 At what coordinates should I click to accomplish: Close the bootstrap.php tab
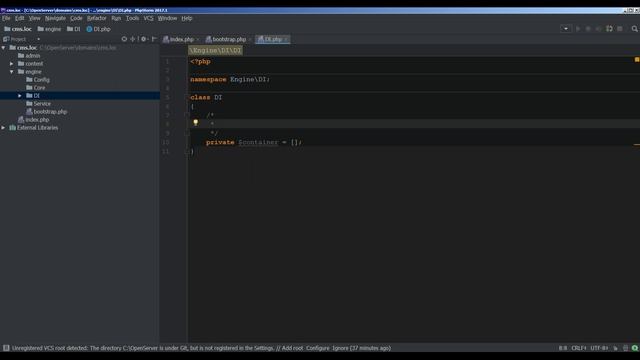point(250,40)
